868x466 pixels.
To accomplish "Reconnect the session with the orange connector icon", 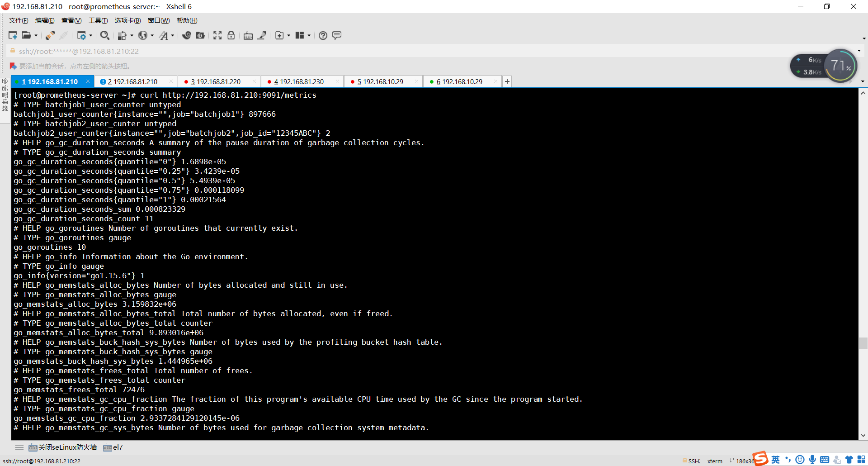I will click(50, 35).
